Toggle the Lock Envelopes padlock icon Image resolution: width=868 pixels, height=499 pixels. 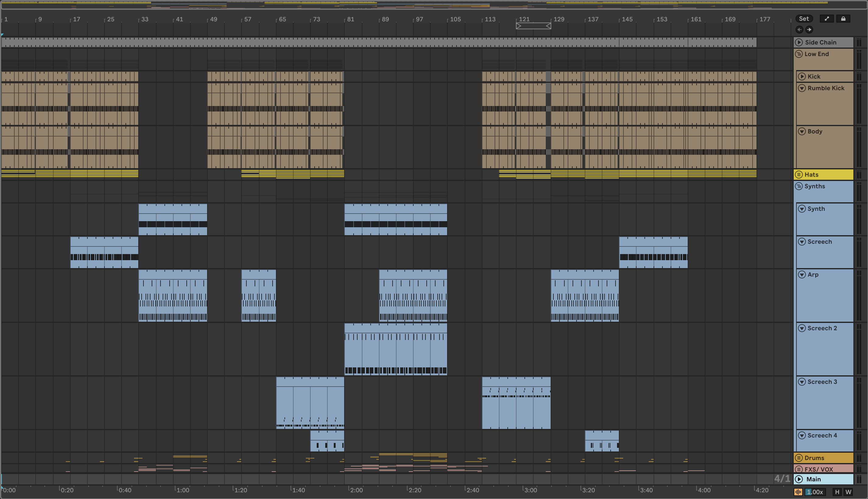(843, 19)
